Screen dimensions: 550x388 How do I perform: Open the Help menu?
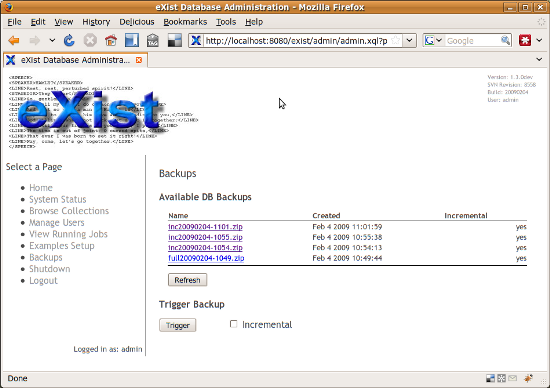point(254,22)
